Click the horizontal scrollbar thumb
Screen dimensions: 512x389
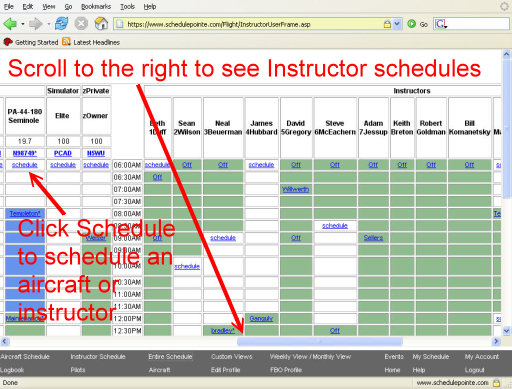point(320,341)
